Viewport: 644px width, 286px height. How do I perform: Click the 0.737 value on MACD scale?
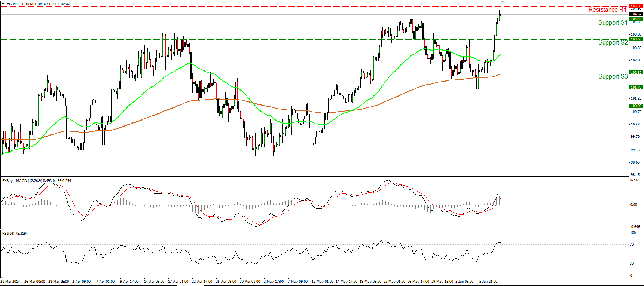(634, 180)
